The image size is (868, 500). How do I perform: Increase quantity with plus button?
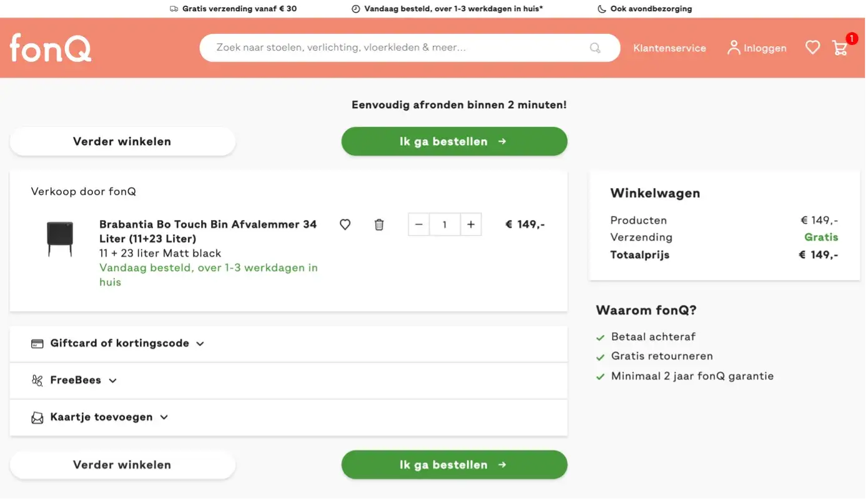(471, 224)
